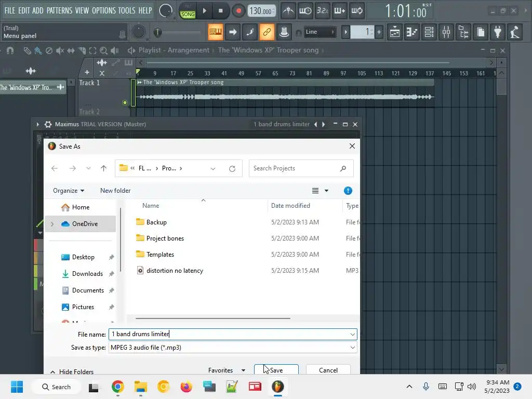Open the Channel rack view icon

[x=429, y=32]
